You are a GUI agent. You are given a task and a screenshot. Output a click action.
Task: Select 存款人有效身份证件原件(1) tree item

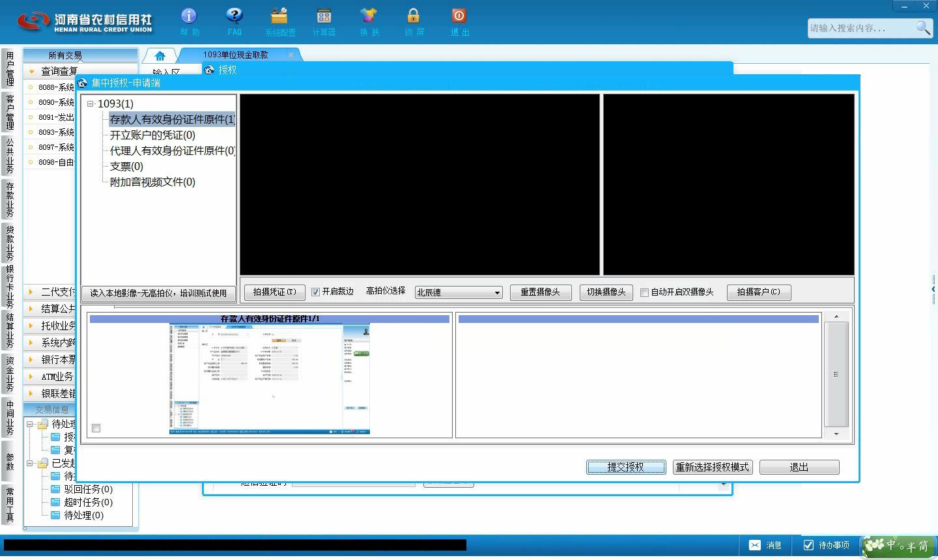click(172, 119)
